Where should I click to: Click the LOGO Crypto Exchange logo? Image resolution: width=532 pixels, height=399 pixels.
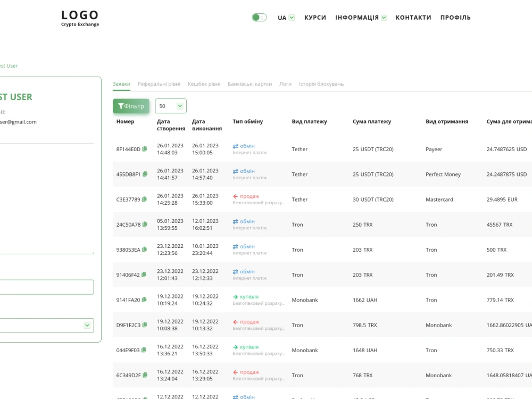coord(80,18)
